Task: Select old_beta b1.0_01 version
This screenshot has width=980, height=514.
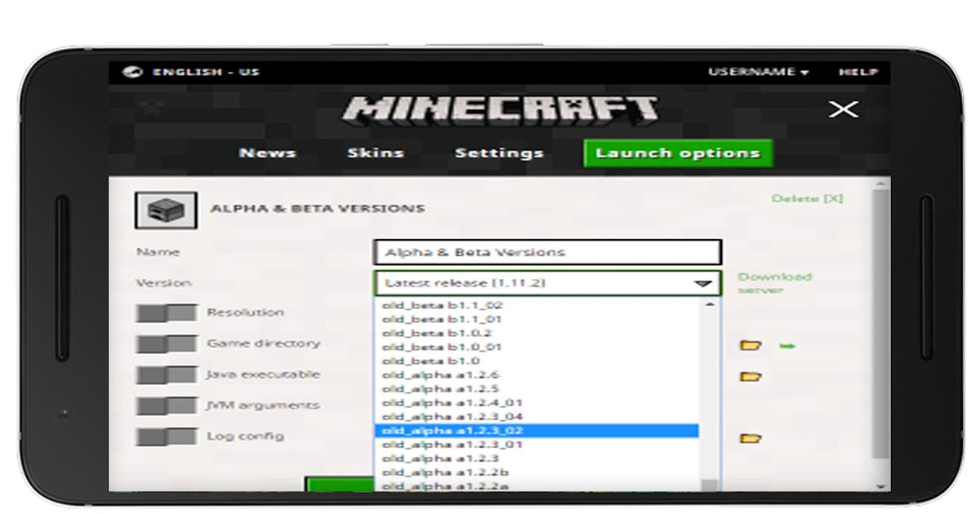Action: click(x=443, y=347)
